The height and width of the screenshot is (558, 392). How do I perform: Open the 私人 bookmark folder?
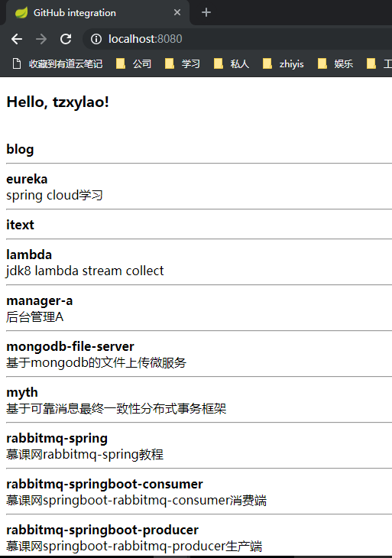click(232, 64)
